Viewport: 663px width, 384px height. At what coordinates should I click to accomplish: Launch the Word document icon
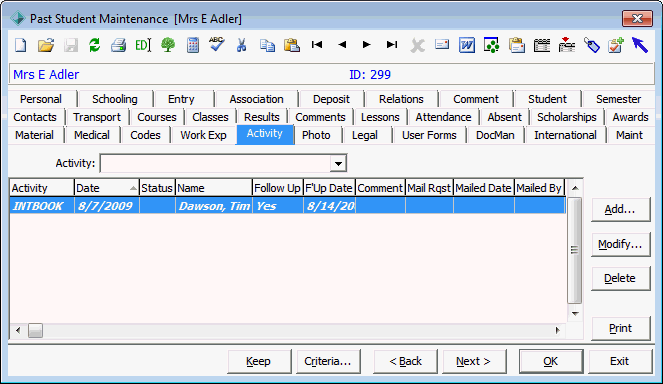click(467, 45)
